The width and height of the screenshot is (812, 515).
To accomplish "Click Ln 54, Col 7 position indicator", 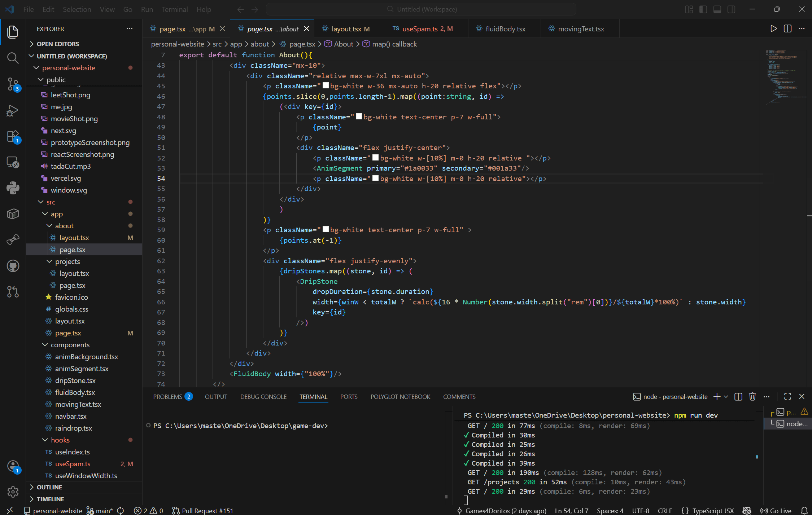I will [x=572, y=511].
